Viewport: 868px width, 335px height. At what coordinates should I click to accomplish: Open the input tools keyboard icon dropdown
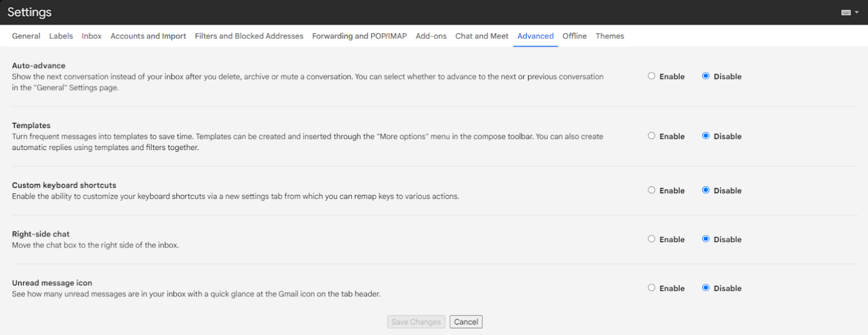[x=849, y=12]
